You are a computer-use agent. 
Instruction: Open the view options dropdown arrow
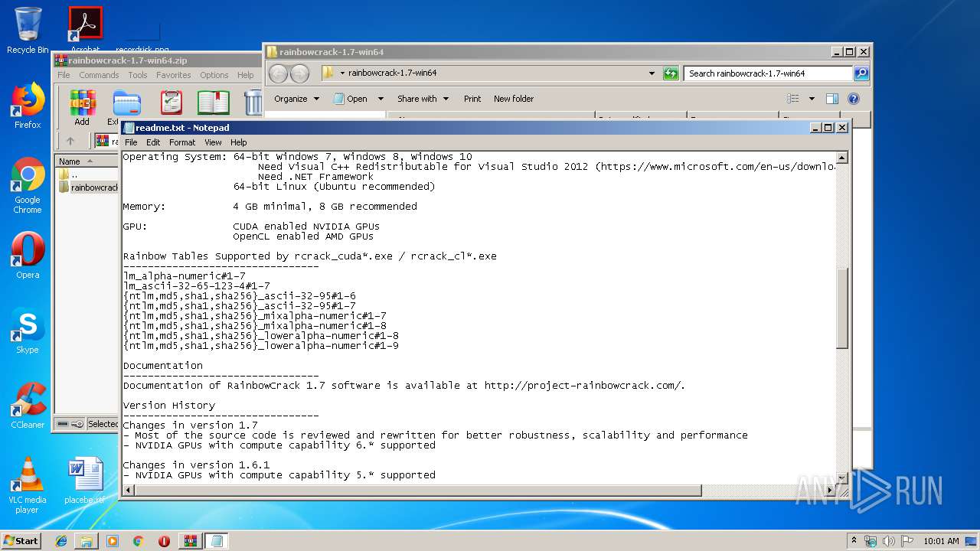coord(812,99)
